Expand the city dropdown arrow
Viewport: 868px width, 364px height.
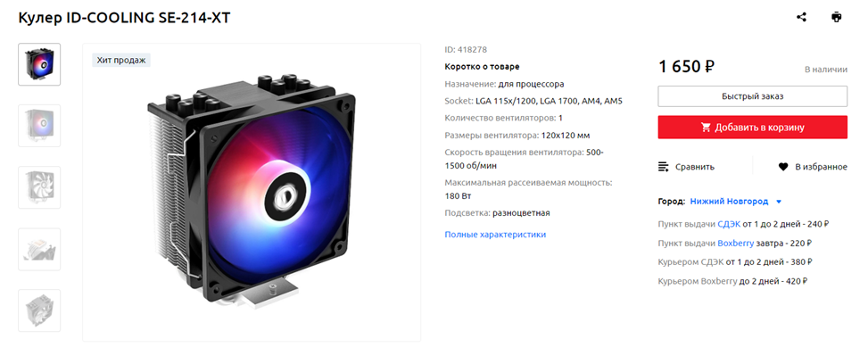[779, 202]
